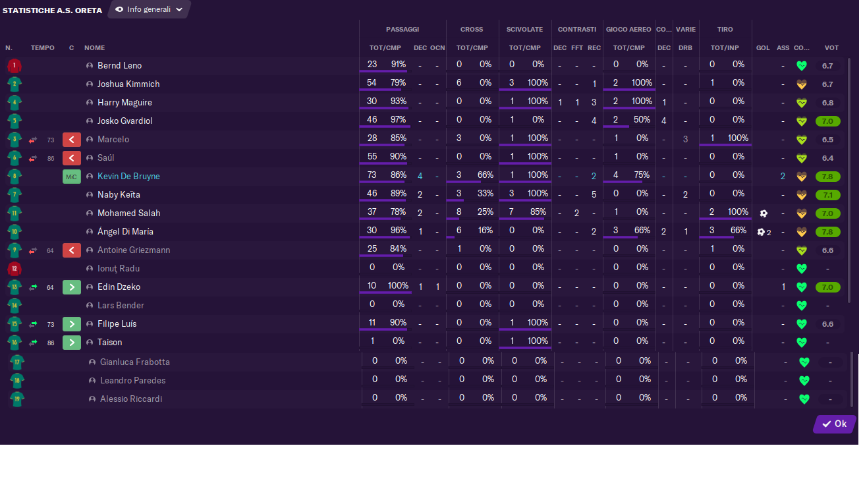Click Harry Maguire's condition heart icon

point(802,103)
